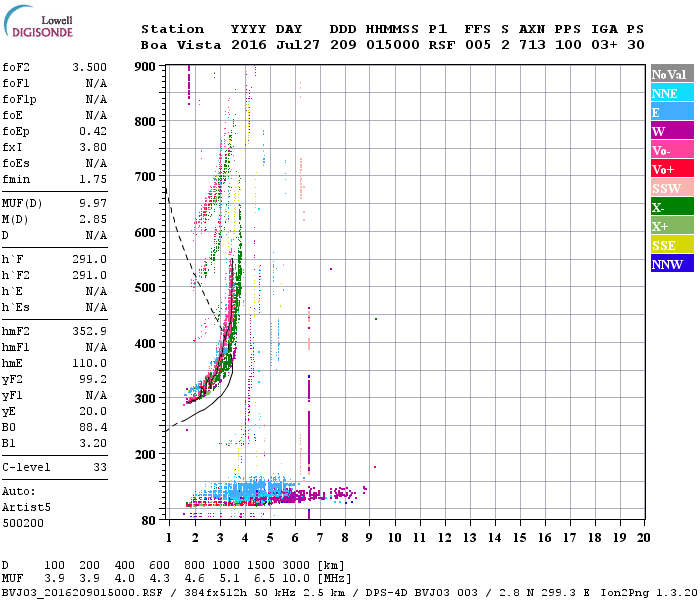Click the day number 209

[x=343, y=45]
